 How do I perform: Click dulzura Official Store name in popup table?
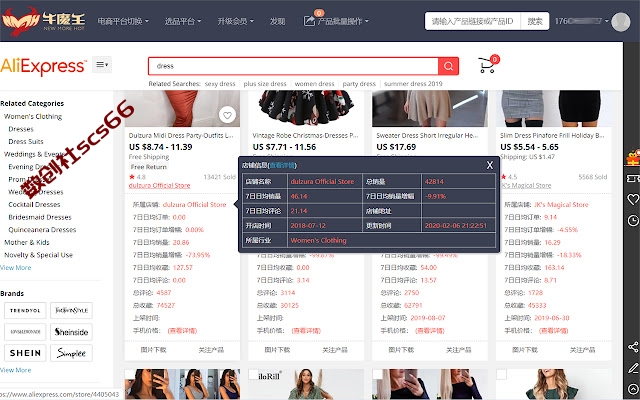[x=322, y=182]
